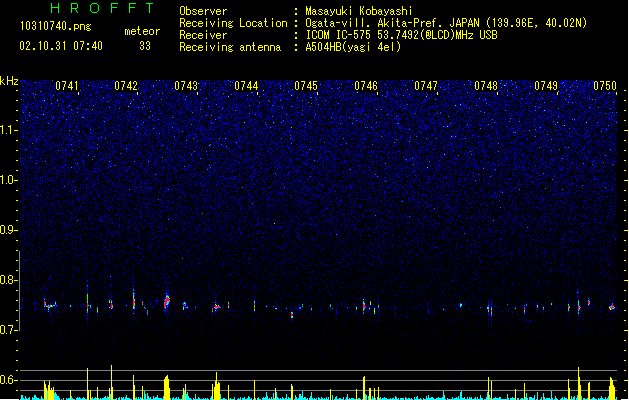Click the 0750 time marker
Screen dimensions: 629x400
(605, 86)
